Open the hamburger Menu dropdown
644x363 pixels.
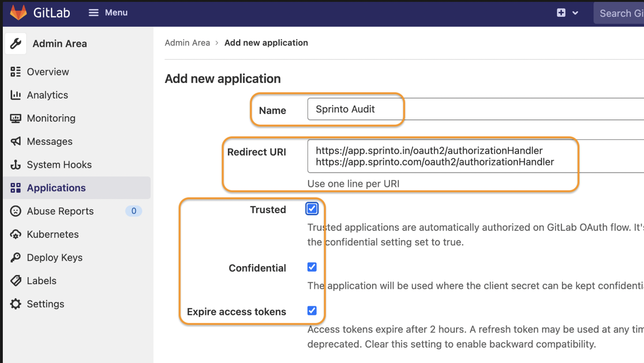108,13
